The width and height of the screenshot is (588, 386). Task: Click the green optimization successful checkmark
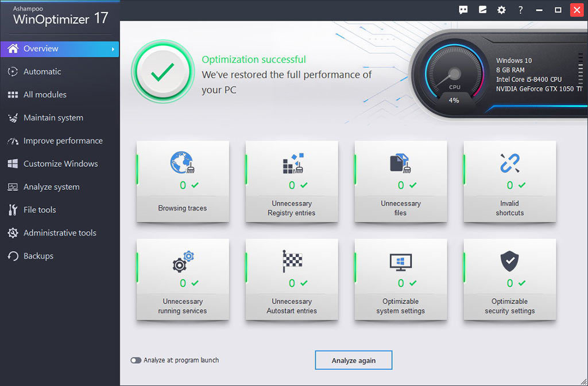(x=162, y=72)
